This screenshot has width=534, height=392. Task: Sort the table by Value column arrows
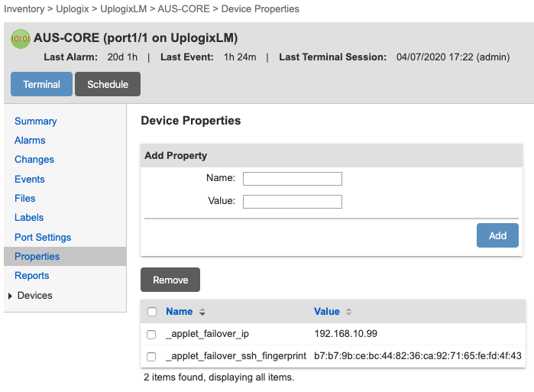pyautogui.click(x=348, y=312)
